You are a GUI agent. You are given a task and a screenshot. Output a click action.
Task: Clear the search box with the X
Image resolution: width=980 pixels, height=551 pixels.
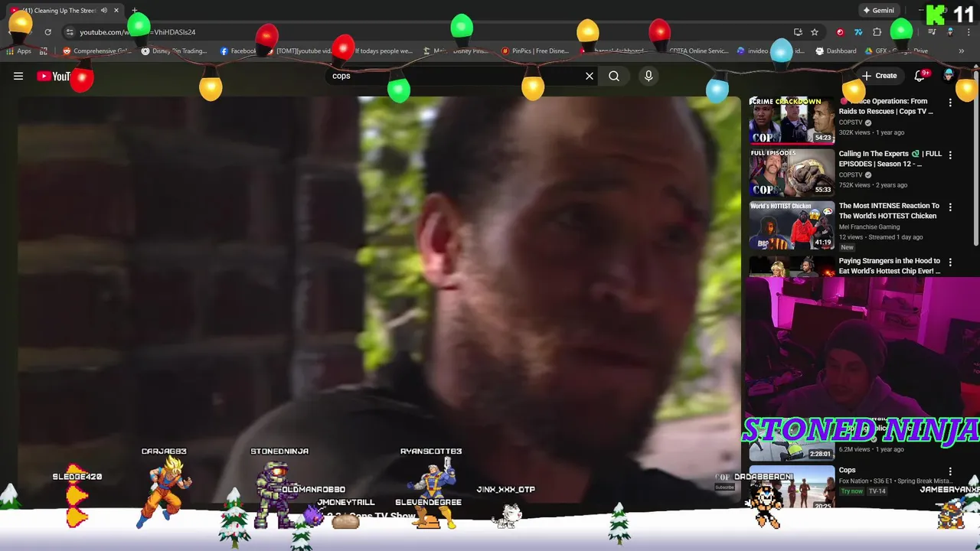coord(590,76)
